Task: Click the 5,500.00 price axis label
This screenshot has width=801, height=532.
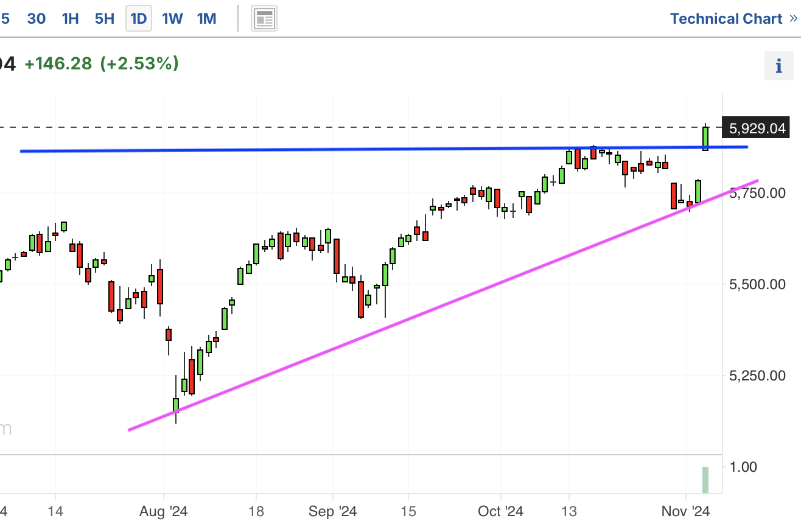Action: (757, 284)
